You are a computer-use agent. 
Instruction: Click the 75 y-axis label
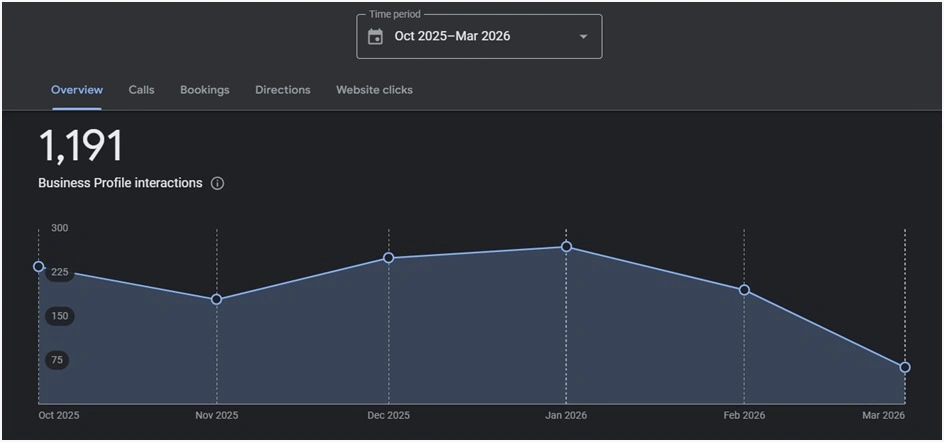[x=57, y=360]
